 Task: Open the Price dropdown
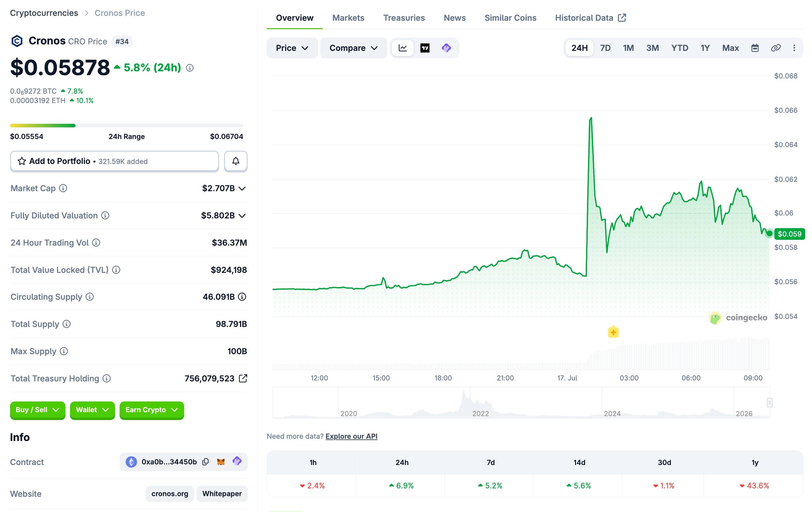[292, 48]
